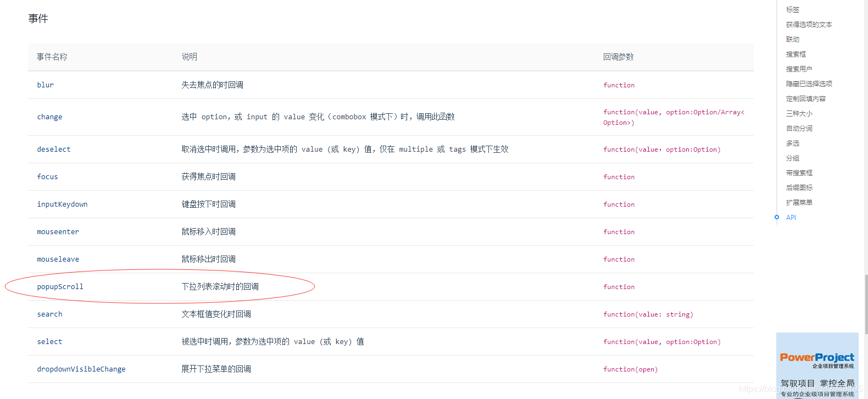
Task: Go to 隐藏已选择选项 section
Action: tap(809, 84)
